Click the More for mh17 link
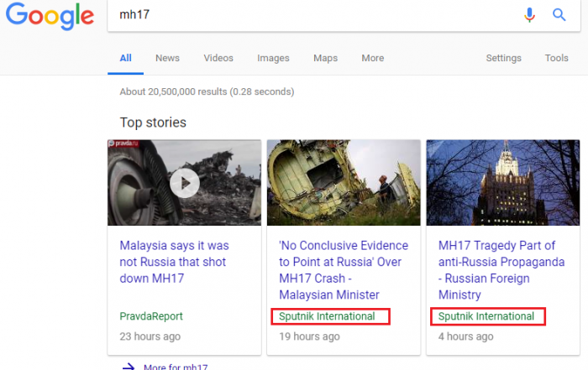Image resolution: width=588 pixels, height=370 pixels. point(176,367)
